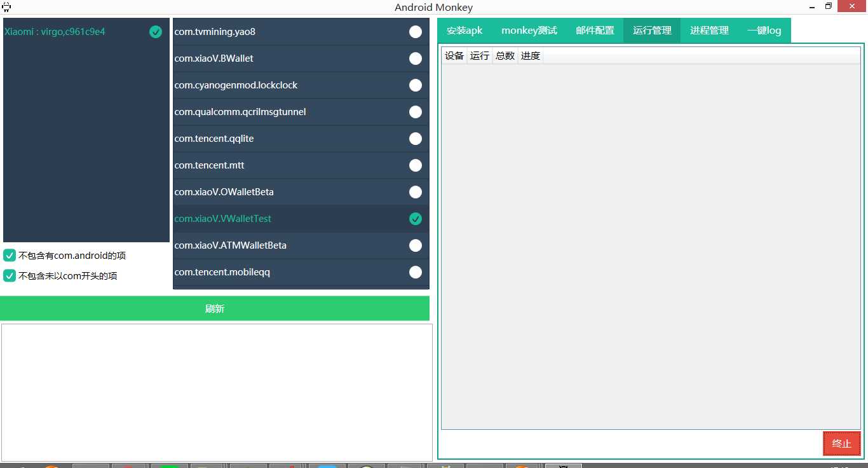This screenshot has width=868, height=468.
Task: Click the com.xiaoV.BWallet package name
Action: [x=214, y=59]
